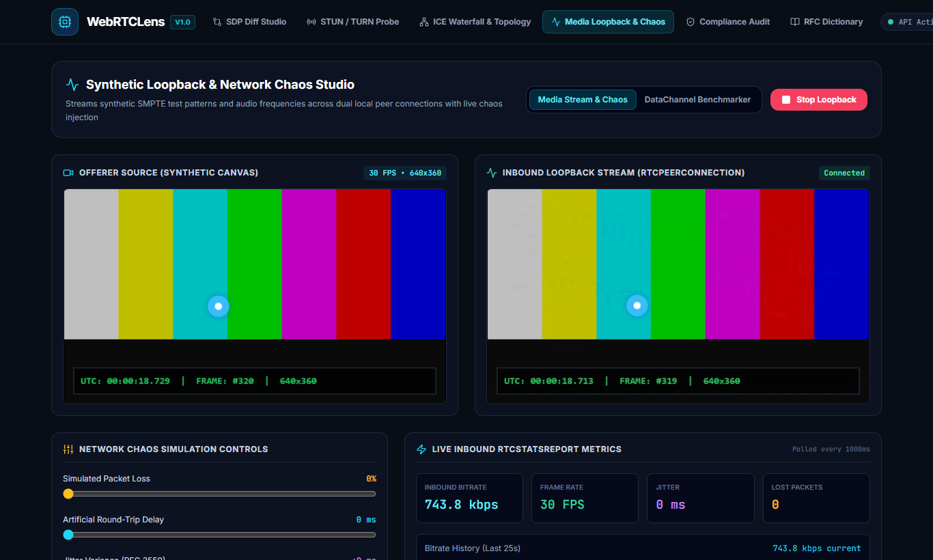Screen dimensions: 933x560
Task: Click the STUN / TURN Probe signal icon
Action: [x=311, y=22]
